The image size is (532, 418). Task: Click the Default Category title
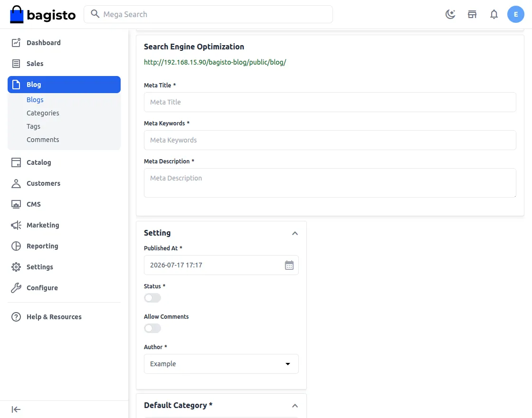point(178,405)
